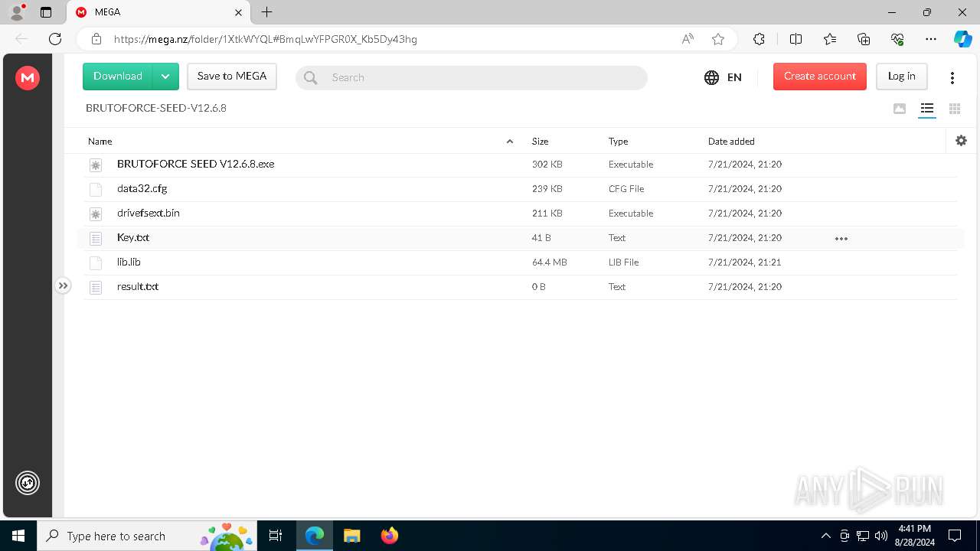The height and width of the screenshot is (551, 980).
Task: Click the lib.lib file icon
Action: pyautogui.click(x=96, y=262)
